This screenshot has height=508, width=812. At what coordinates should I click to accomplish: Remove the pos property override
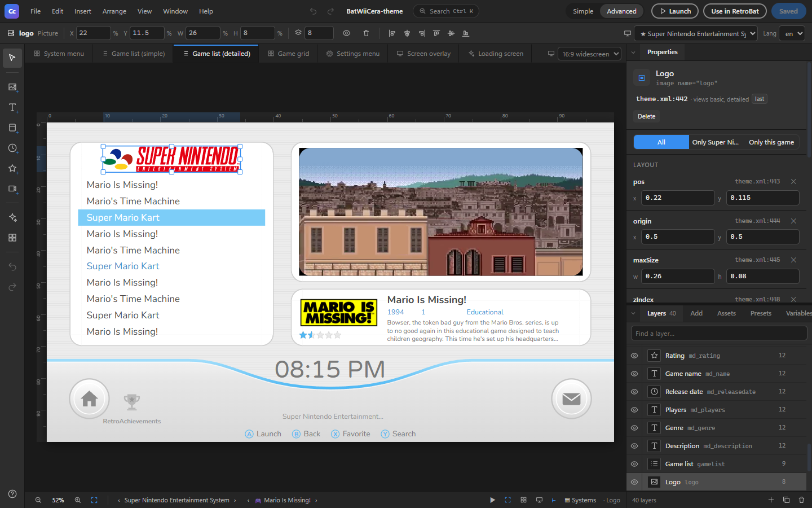793,181
